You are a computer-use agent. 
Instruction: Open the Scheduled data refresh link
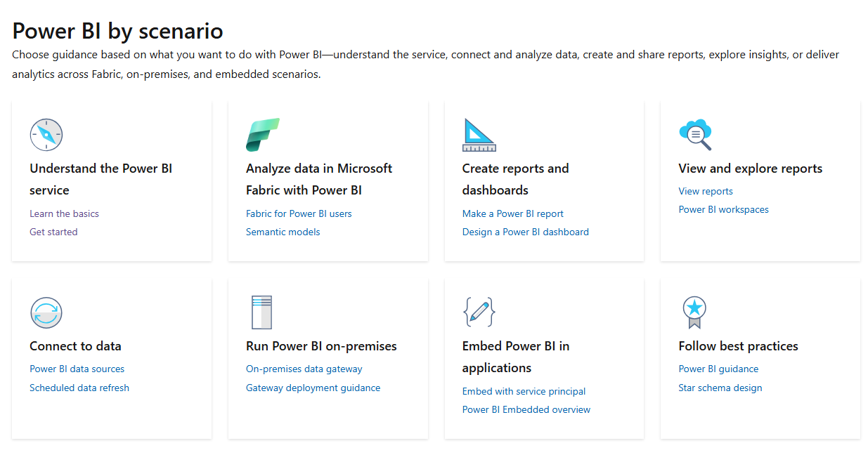[79, 388]
